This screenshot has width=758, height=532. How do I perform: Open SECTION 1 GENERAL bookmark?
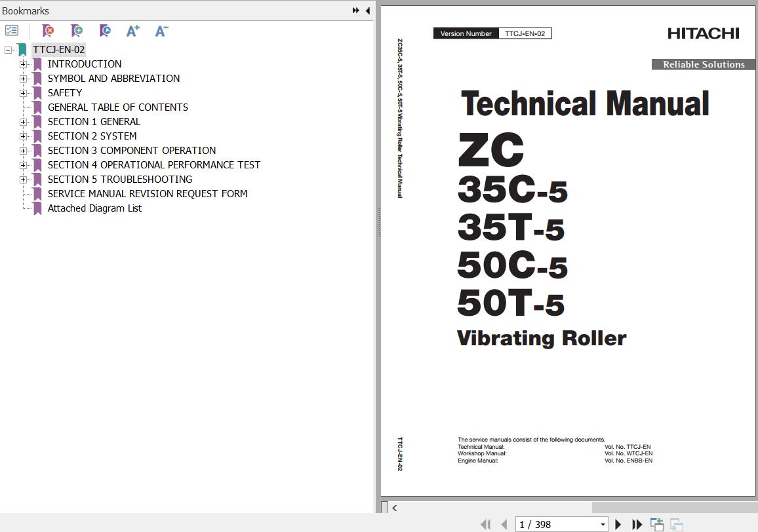point(94,122)
